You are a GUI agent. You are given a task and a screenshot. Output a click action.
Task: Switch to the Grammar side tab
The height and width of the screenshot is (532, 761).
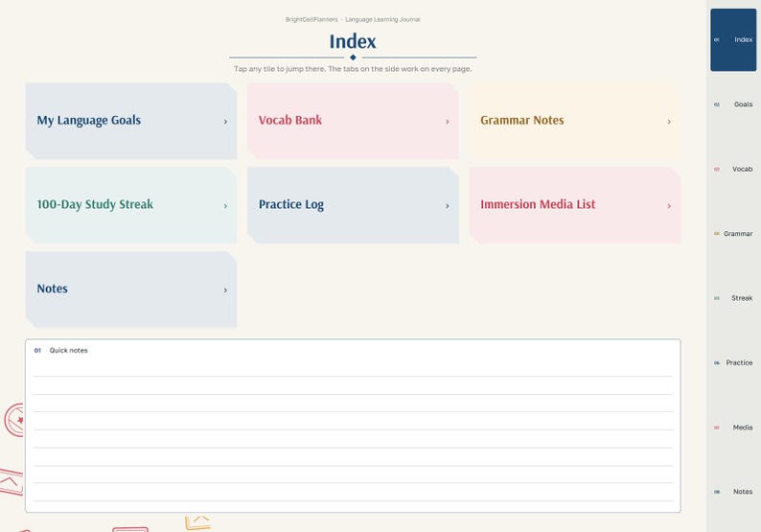tap(733, 234)
